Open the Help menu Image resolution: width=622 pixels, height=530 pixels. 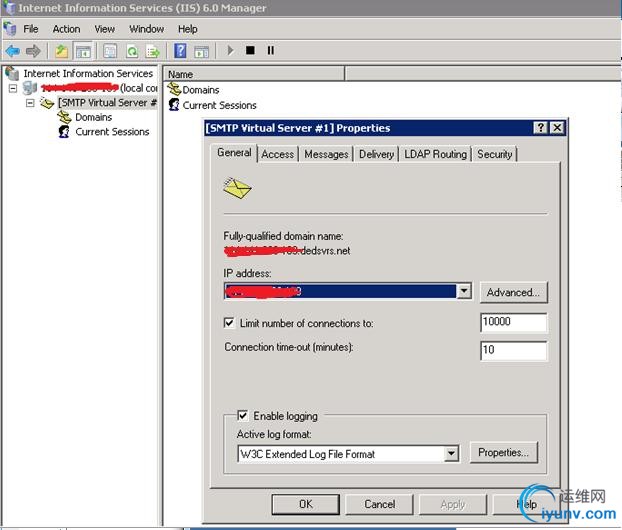point(187,29)
